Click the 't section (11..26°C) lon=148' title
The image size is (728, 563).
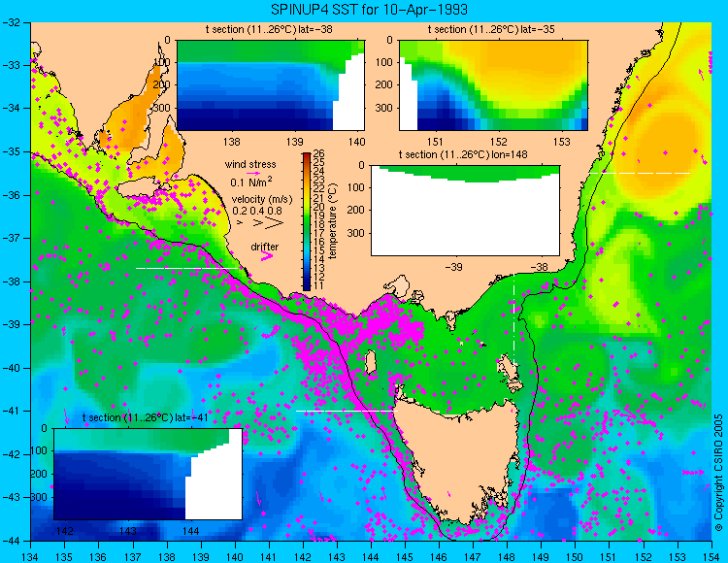click(x=463, y=154)
